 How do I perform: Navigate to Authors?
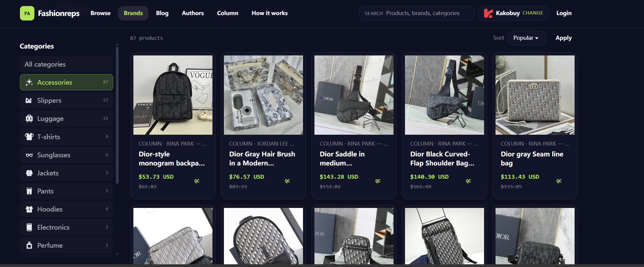click(193, 13)
